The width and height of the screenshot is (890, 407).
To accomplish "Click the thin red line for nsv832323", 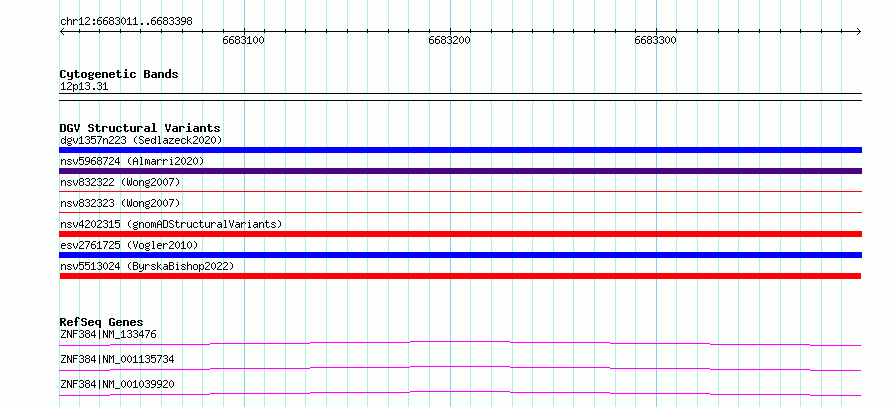I will click(460, 213).
